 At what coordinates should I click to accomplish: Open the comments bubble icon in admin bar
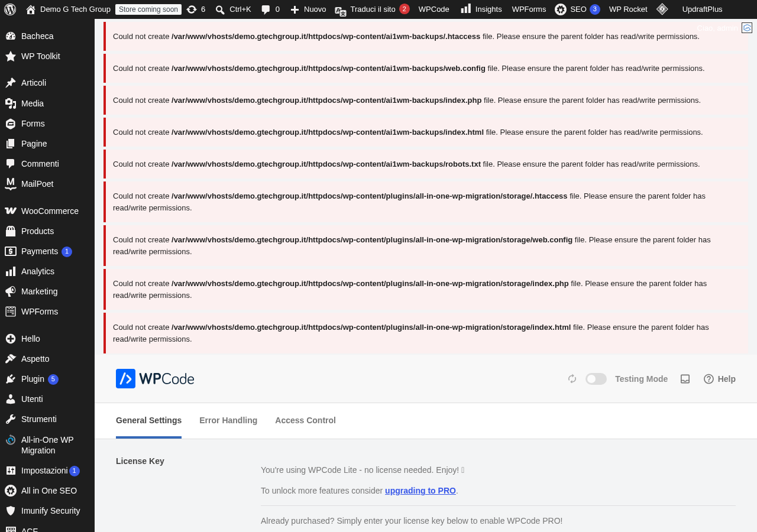266,9
